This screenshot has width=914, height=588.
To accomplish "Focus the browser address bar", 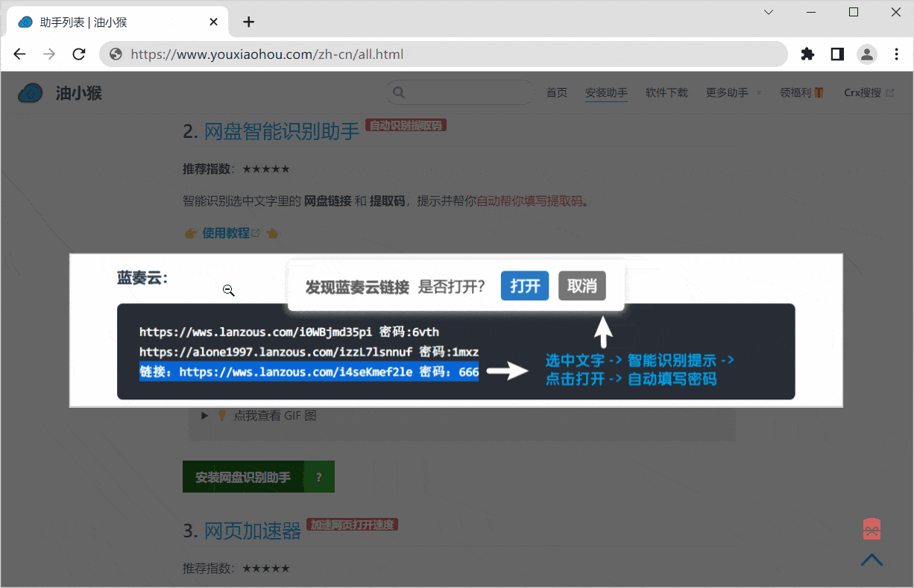I will click(444, 54).
